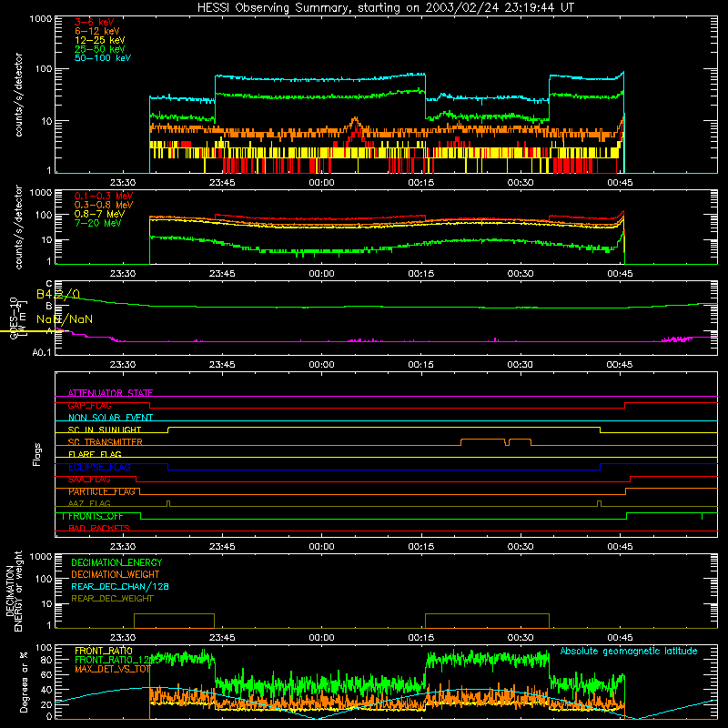
Task: Click the blue ECLIPSE_FLAG label
Action: point(99,467)
